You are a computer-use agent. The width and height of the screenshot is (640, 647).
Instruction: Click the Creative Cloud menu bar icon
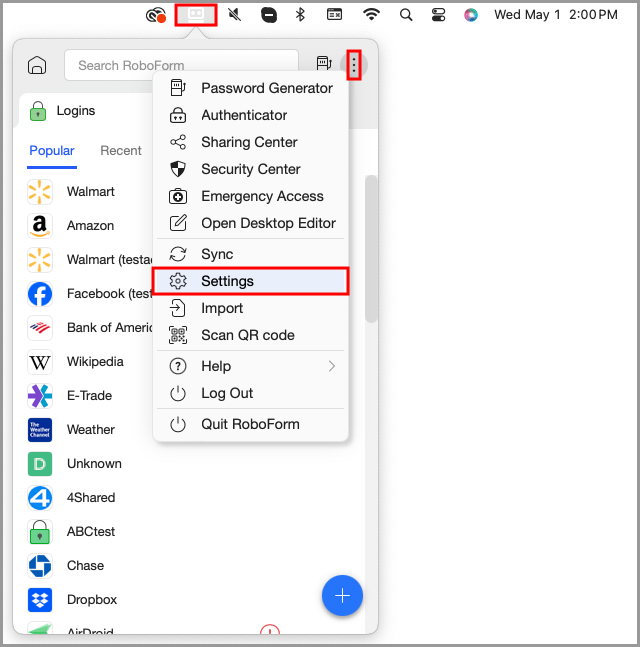(x=156, y=16)
